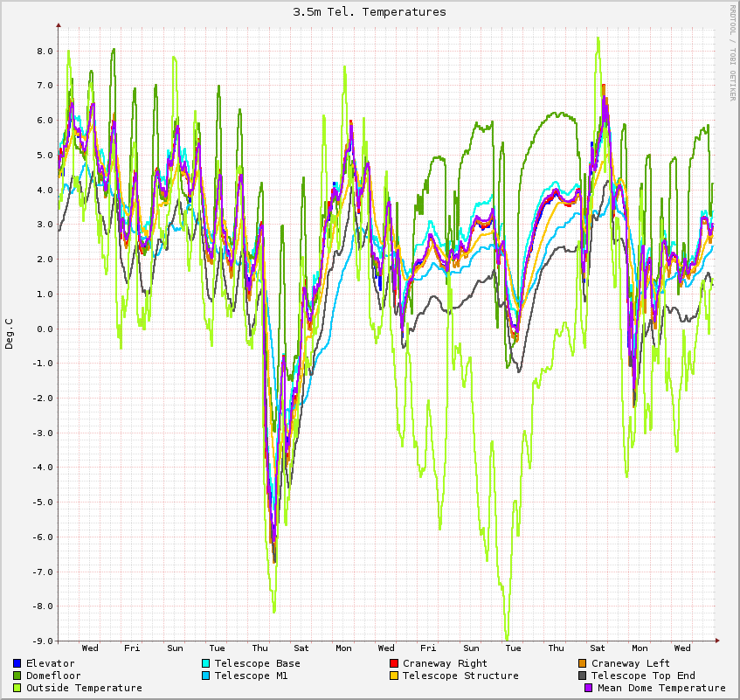This screenshot has width=740, height=700.
Task: Select the Telescope M1 legend color box
Action: (x=206, y=676)
